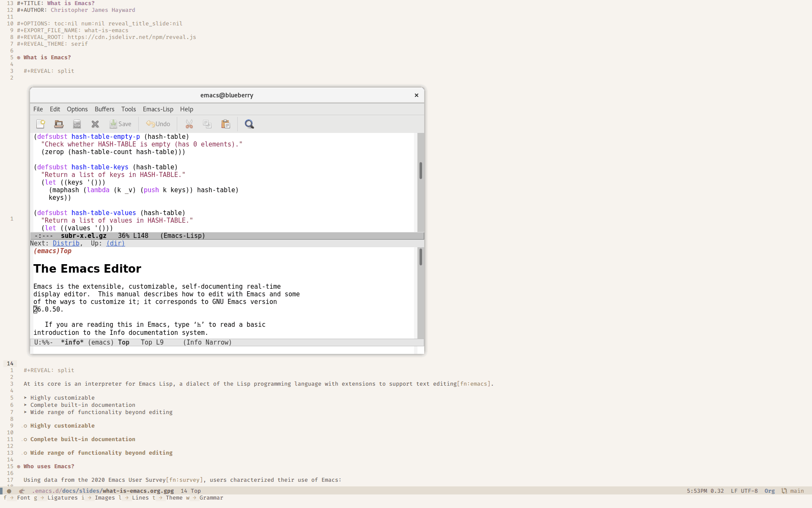Click the Help menu

[x=187, y=109]
